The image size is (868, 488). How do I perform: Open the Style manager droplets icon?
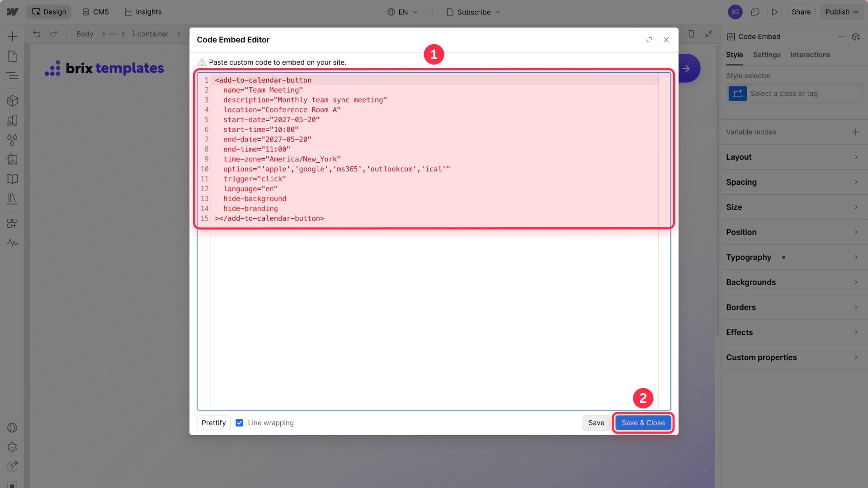(12, 140)
